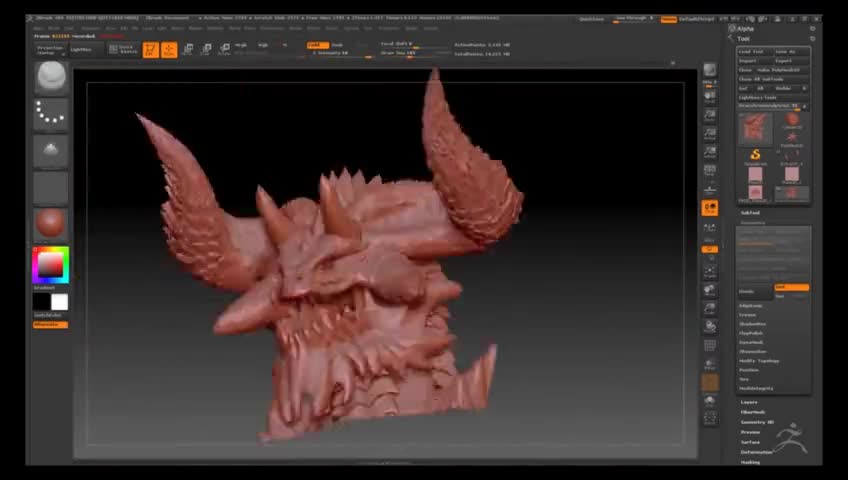848x480 pixels.
Task: Toggle the Rgb painting mode
Action: click(263, 45)
